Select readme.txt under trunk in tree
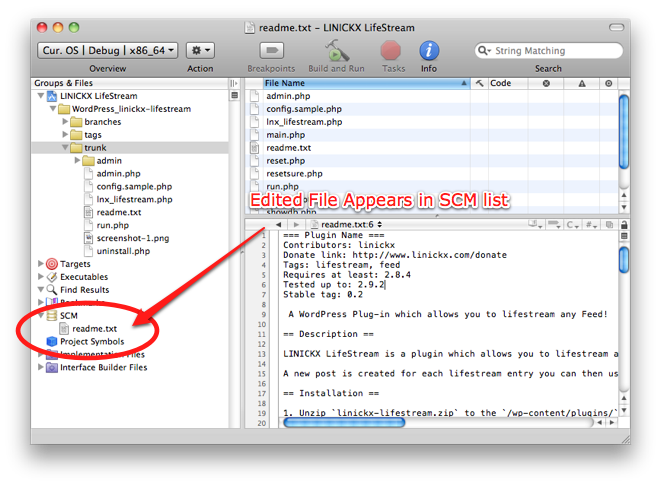 tap(118, 212)
